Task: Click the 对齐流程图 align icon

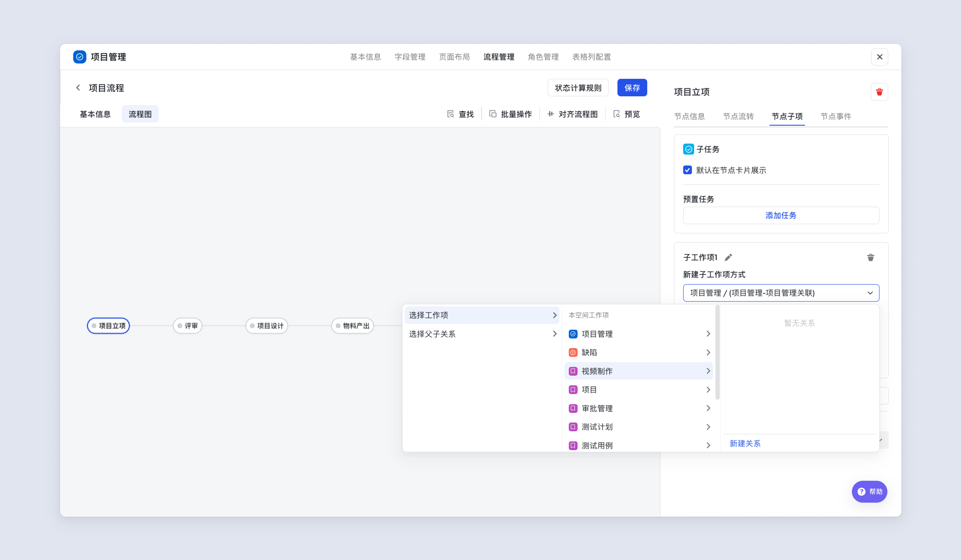Action: tap(550, 114)
